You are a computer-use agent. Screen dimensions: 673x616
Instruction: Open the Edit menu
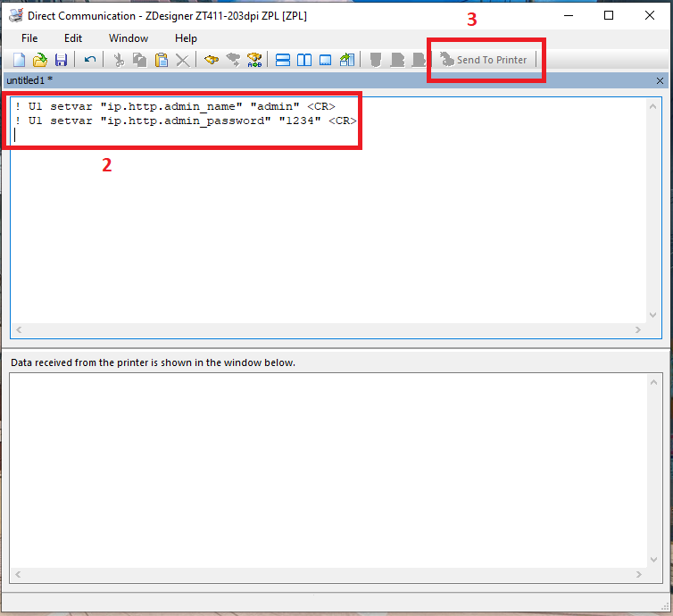(x=73, y=38)
